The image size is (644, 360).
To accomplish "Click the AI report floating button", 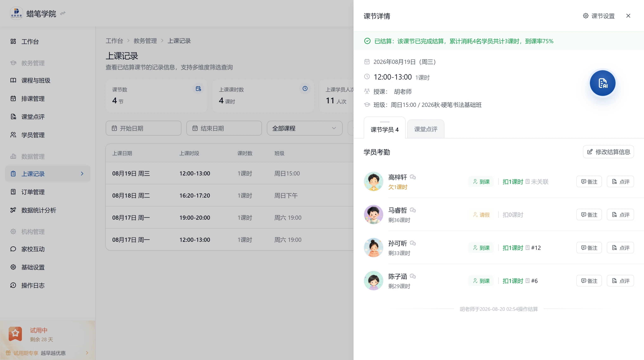I will pos(603,83).
